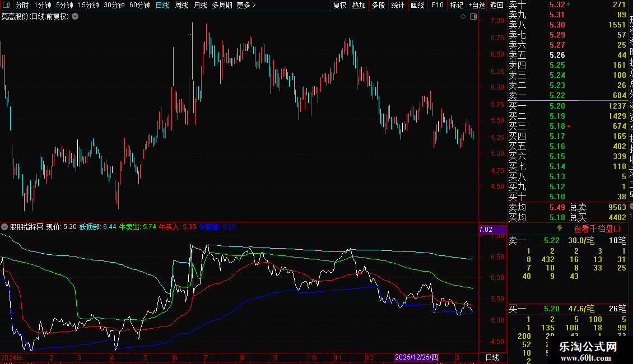The height and width of the screenshot is (364, 633).
Task: Select the 卖一 5.22 row with 684
Action: tap(567, 96)
